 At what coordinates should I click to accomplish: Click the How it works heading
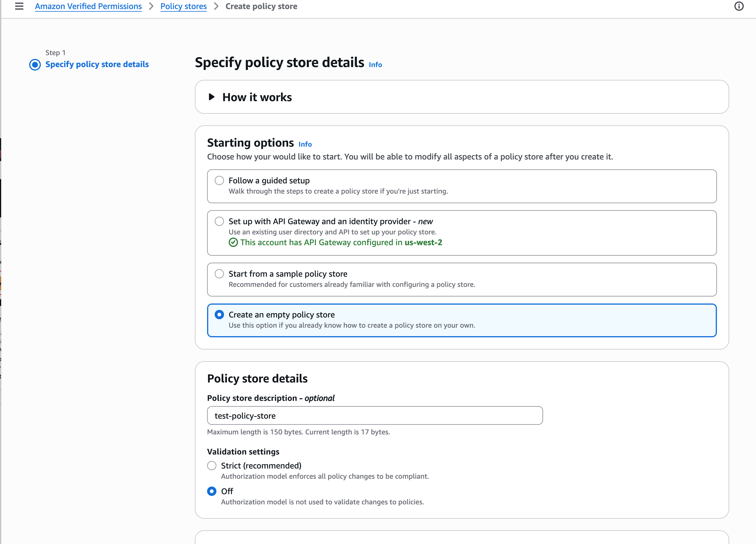pos(257,97)
